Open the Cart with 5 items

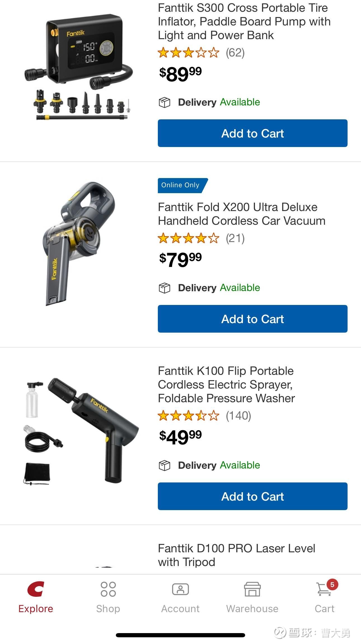[325, 589]
